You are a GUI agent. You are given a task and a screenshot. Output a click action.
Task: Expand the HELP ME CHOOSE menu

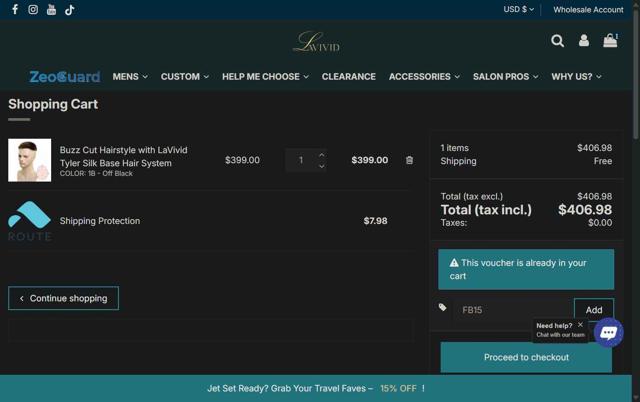pos(265,77)
